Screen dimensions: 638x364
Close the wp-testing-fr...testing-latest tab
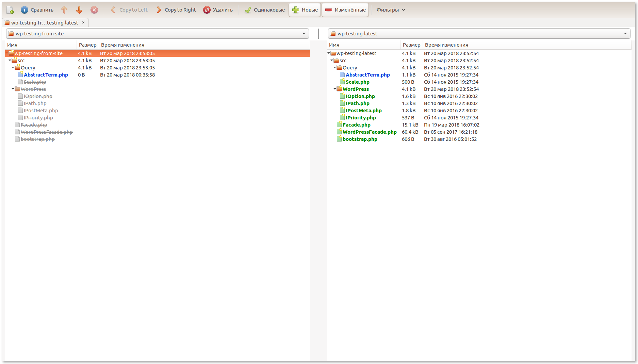(x=83, y=22)
